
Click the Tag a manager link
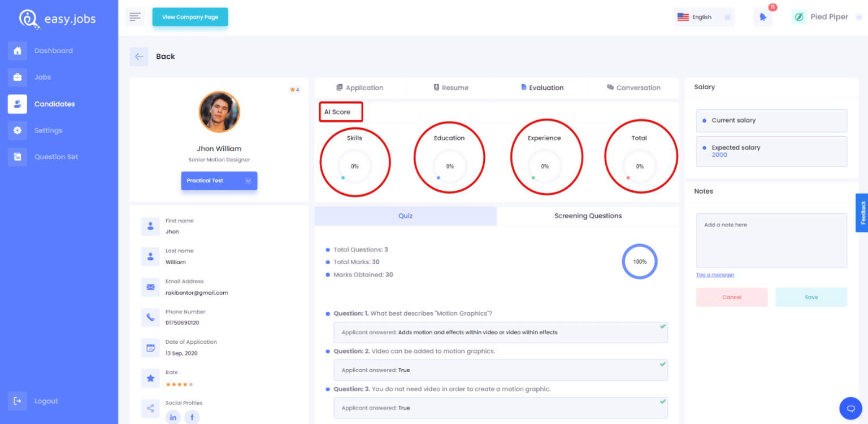(715, 274)
